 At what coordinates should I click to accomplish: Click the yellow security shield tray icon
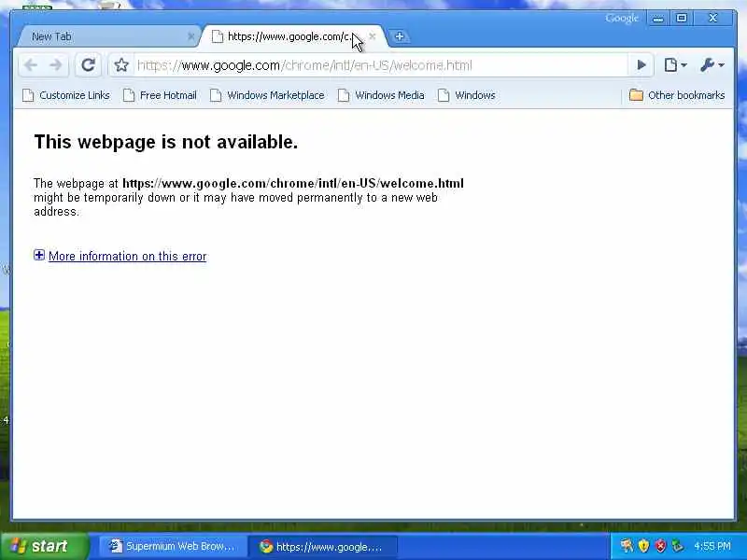click(x=643, y=546)
